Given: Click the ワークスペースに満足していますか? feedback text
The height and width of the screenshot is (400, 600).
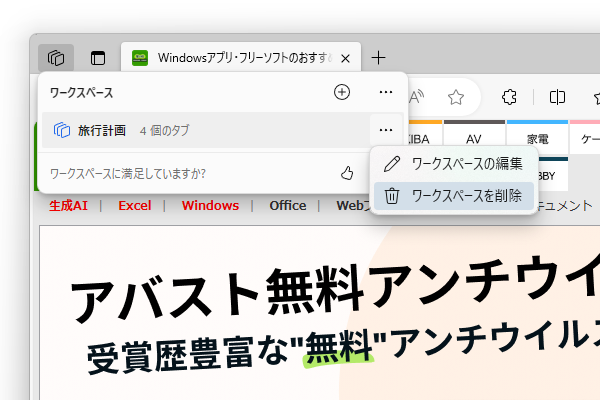Looking at the screenshot, I should (127, 174).
